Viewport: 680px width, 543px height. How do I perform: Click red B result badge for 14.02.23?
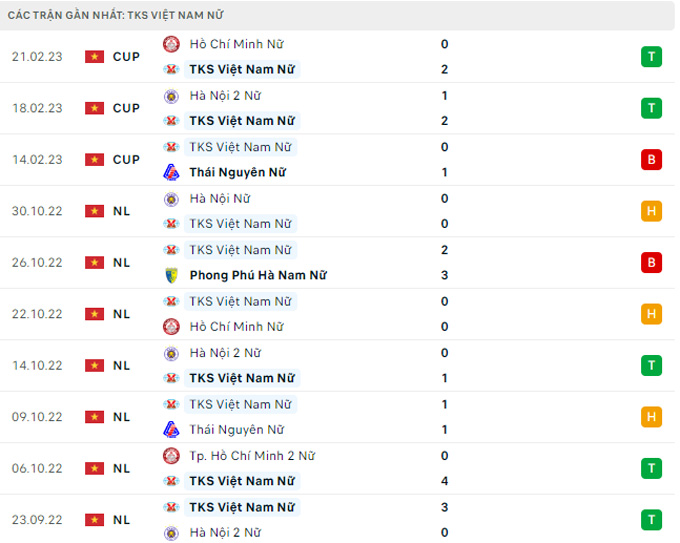pos(651,159)
